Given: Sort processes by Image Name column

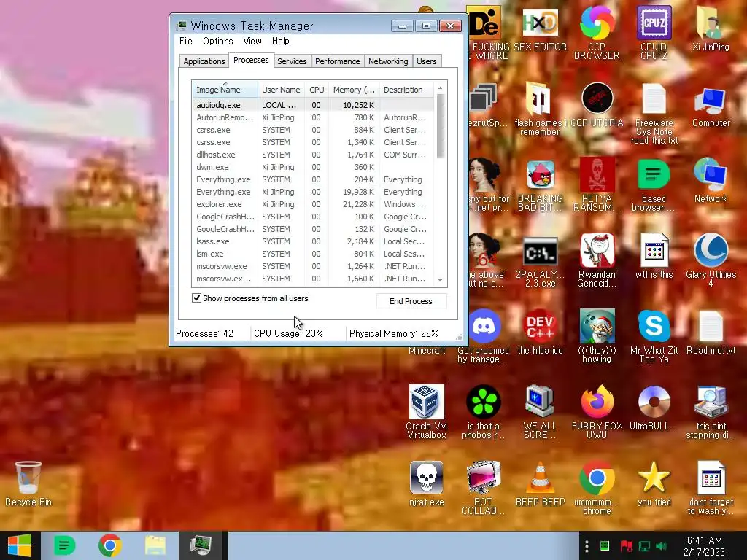Looking at the screenshot, I should point(225,90).
